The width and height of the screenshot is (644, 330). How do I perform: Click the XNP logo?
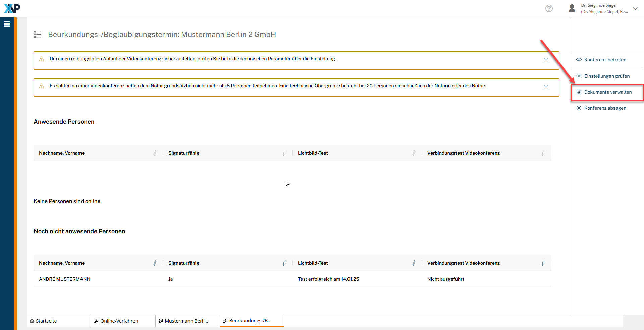click(x=12, y=8)
